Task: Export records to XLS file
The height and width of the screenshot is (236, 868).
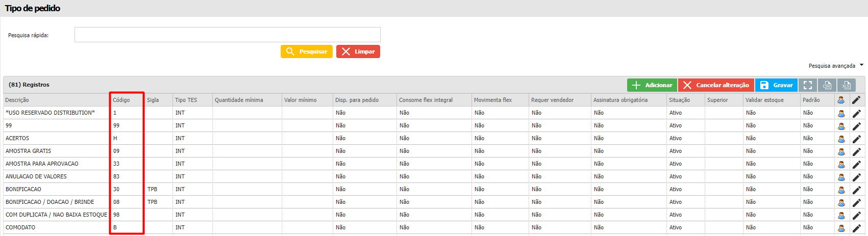Action: (x=847, y=85)
